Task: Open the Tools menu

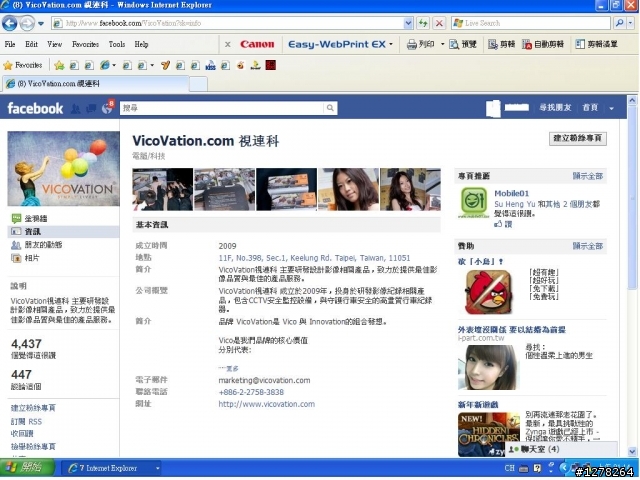Action: coord(117,44)
